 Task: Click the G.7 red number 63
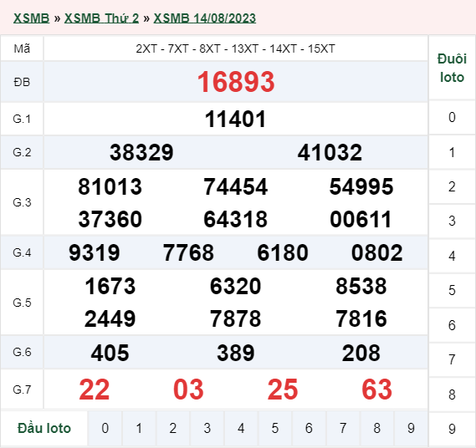pyautogui.click(x=377, y=389)
